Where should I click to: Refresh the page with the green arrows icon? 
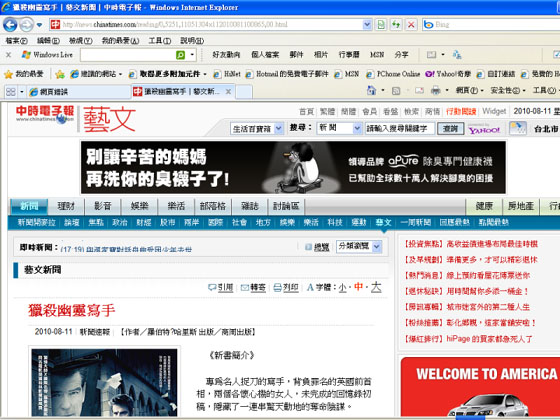pos(396,25)
